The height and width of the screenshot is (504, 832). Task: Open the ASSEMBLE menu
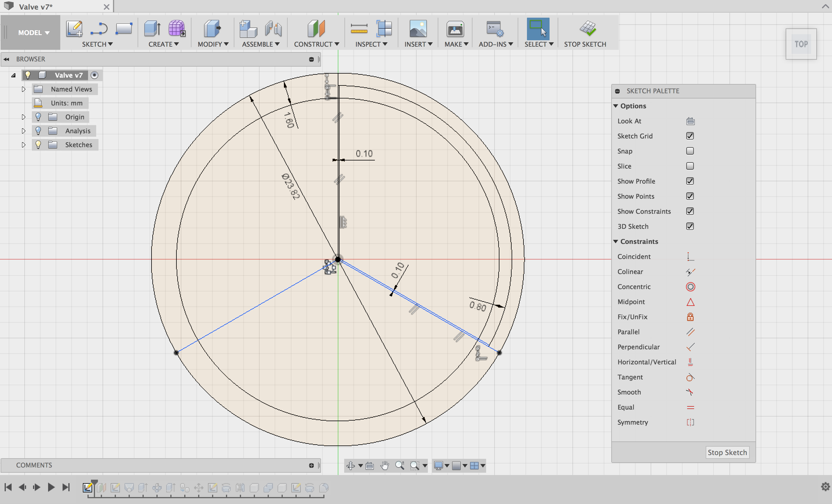click(261, 44)
